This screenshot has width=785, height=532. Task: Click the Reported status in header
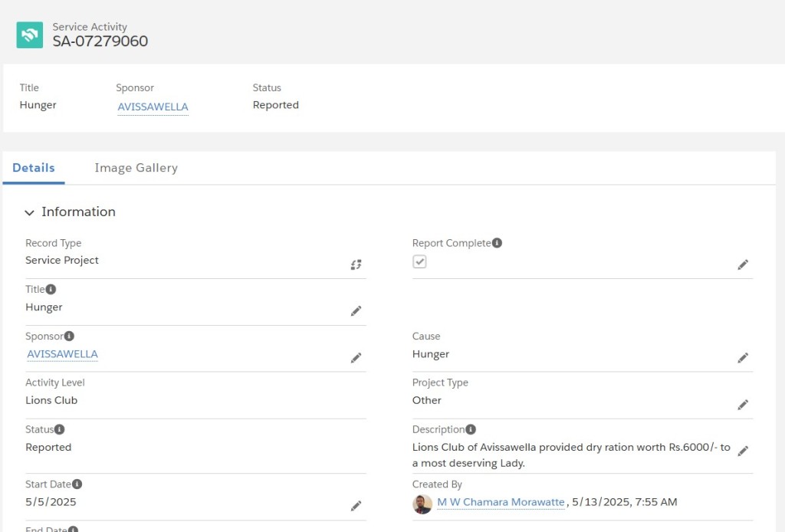tap(276, 105)
